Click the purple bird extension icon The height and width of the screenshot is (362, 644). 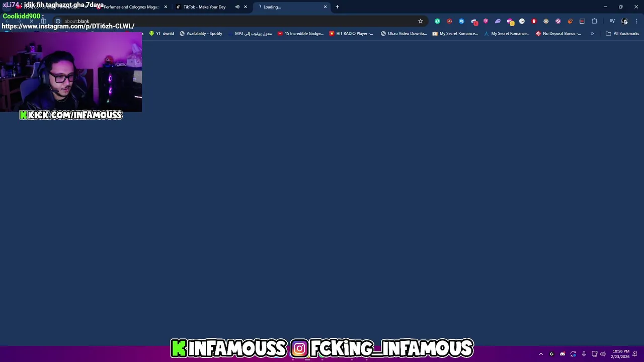coord(498,21)
